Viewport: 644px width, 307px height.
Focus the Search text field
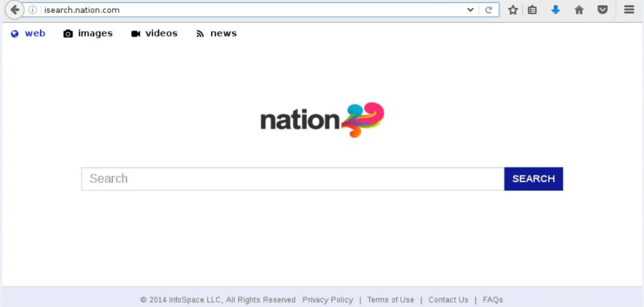[293, 179]
